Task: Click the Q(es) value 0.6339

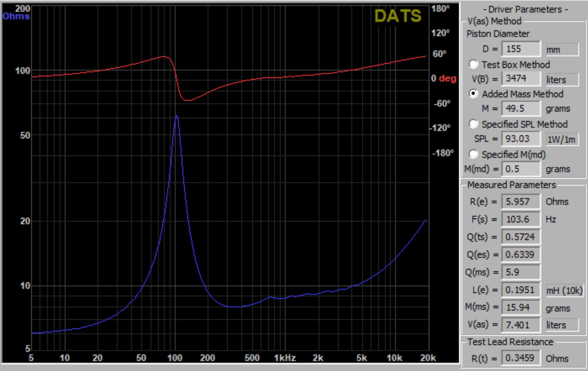Action: [521, 254]
